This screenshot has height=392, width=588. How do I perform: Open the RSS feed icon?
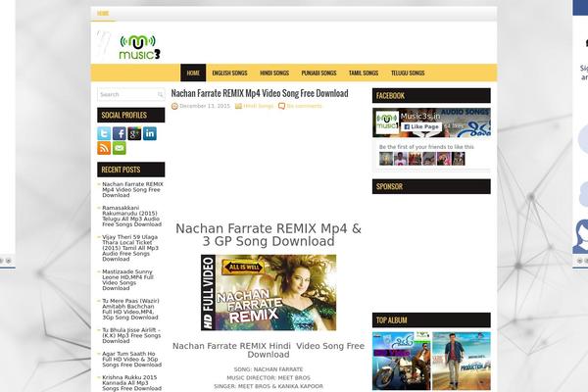104,148
